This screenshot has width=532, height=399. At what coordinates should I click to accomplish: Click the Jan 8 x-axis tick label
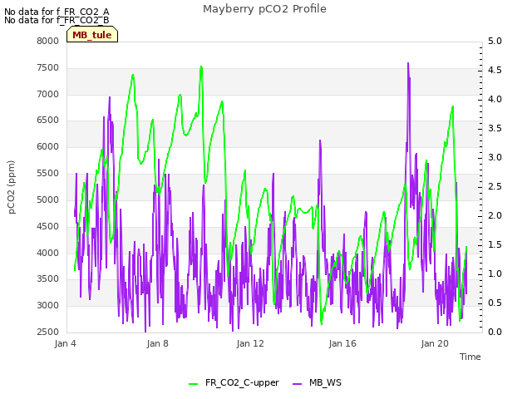pos(157,343)
